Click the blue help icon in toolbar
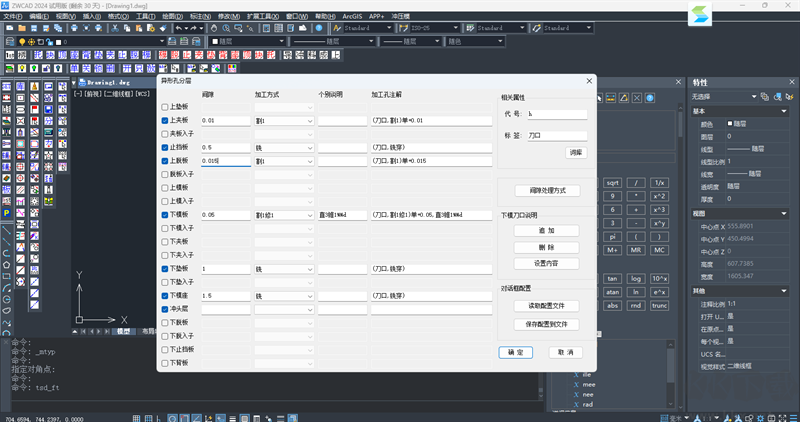This screenshot has height=422, width=800. click(317, 29)
